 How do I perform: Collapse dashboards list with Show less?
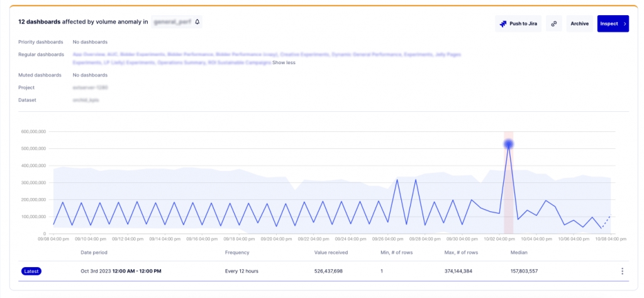284,62
